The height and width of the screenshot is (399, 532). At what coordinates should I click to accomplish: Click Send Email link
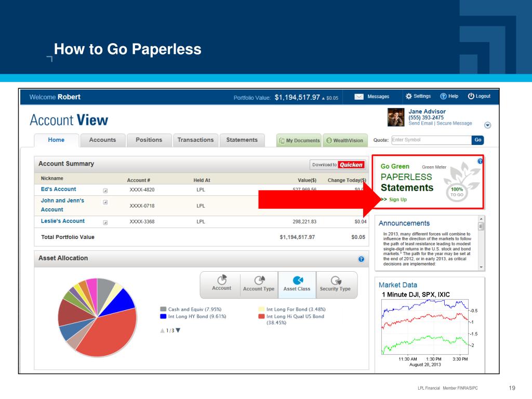(420, 123)
